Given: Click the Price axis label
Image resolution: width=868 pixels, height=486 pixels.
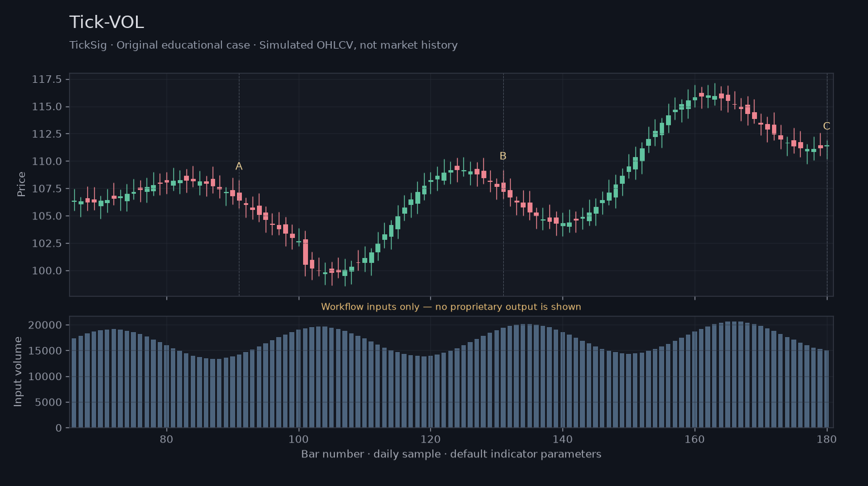Looking at the screenshot, I should (21, 184).
